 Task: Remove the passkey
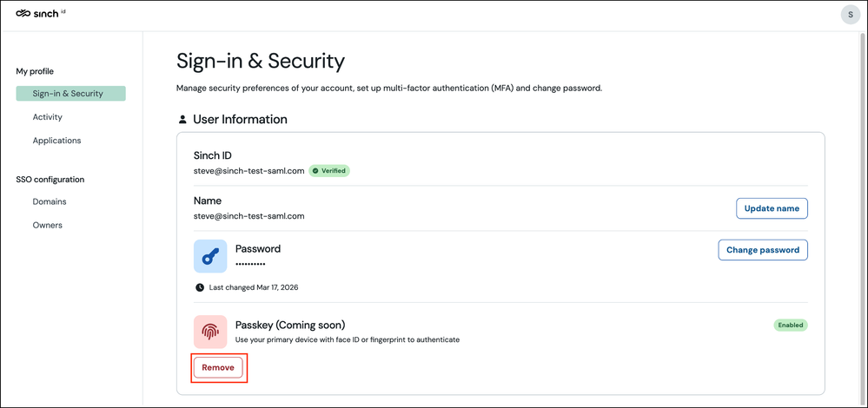click(x=218, y=368)
